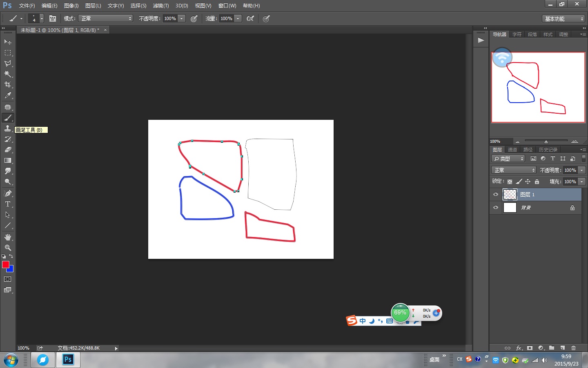
Task: Click the play button in the collapsed panel dock
Action: (x=481, y=40)
